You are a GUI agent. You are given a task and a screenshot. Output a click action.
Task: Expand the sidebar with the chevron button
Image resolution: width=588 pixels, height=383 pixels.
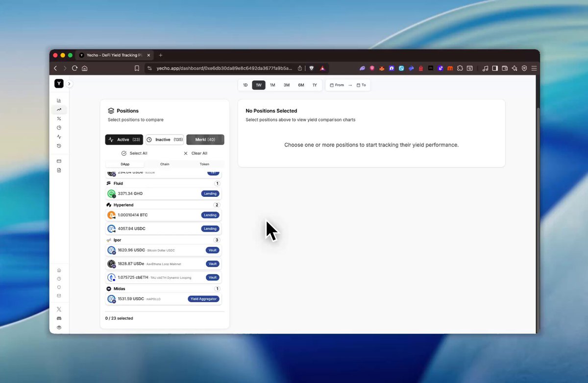click(69, 84)
